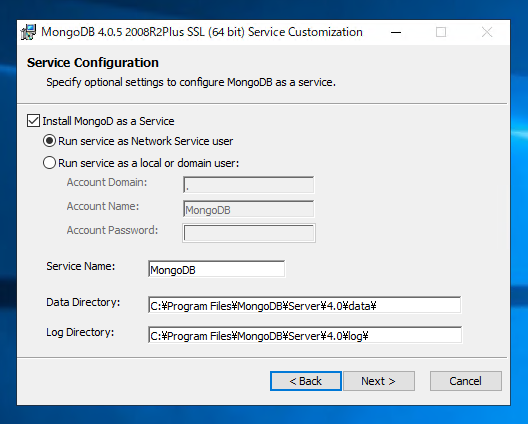Cancel the MongoDB installation

[x=466, y=381]
